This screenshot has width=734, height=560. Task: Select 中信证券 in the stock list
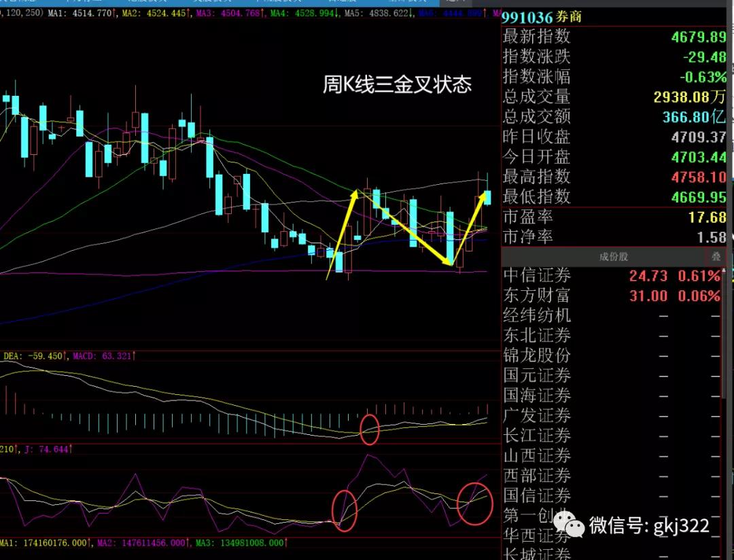tap(537, 276)
